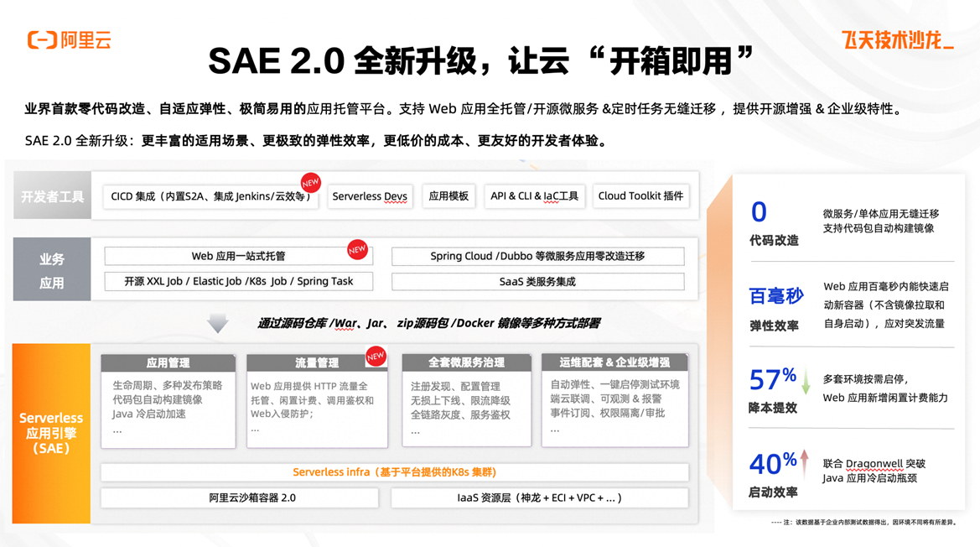Click the green down arrow beside 57%
Image resolution: width=980 pixels, height=547 pixels.
[x=806, y=382]
